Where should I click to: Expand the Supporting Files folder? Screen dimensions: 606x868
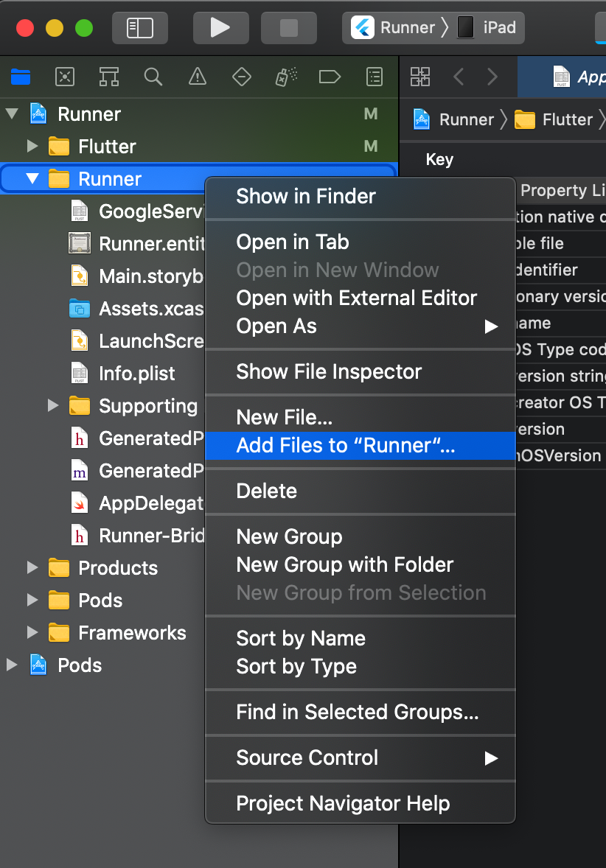coord(53,406)
